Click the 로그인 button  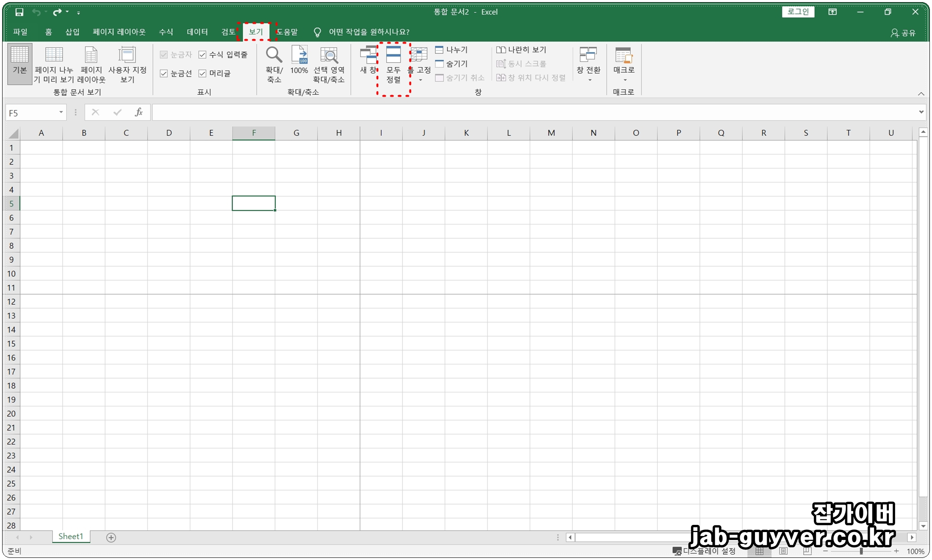[798, 12]
